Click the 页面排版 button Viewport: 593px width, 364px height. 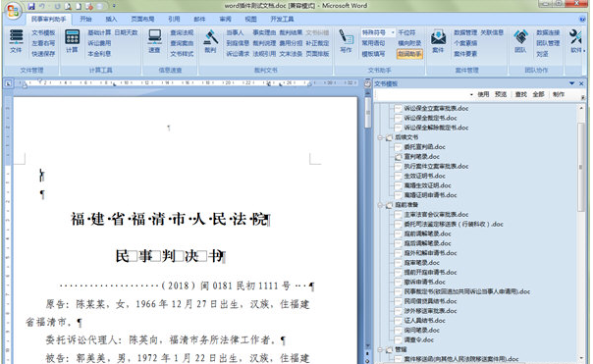317,54
